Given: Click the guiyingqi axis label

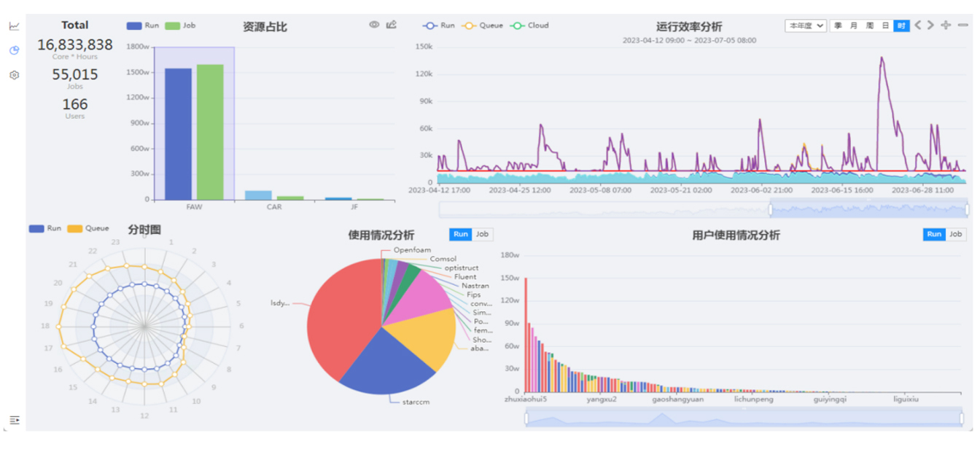Looking at the screenshot, I should tap(831, 400).
